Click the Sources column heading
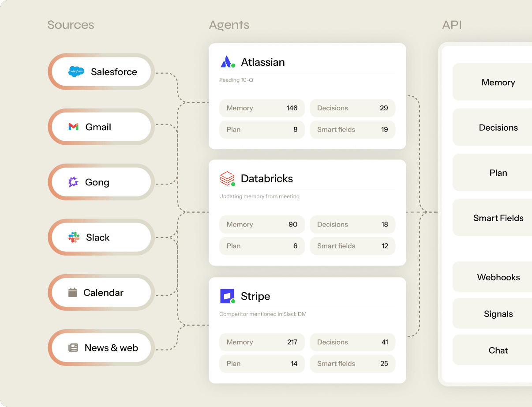This screenshot has width=532, height=407. tap(71, 25)
